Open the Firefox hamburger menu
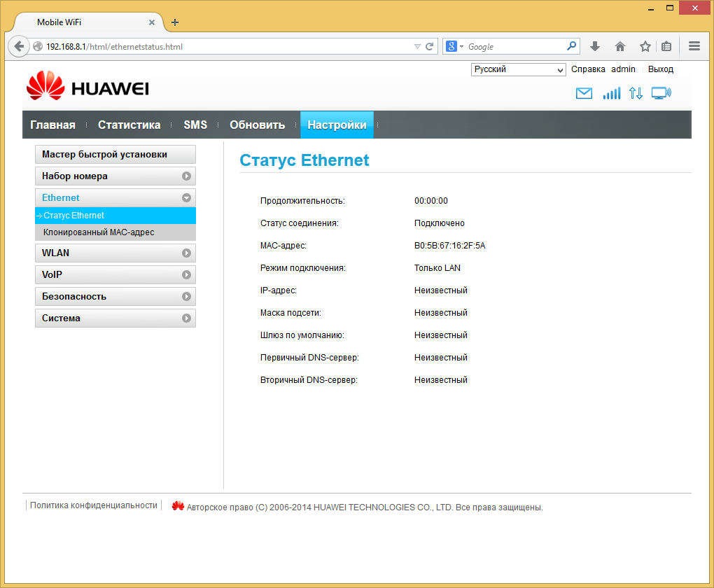 (x=694, y=46)
